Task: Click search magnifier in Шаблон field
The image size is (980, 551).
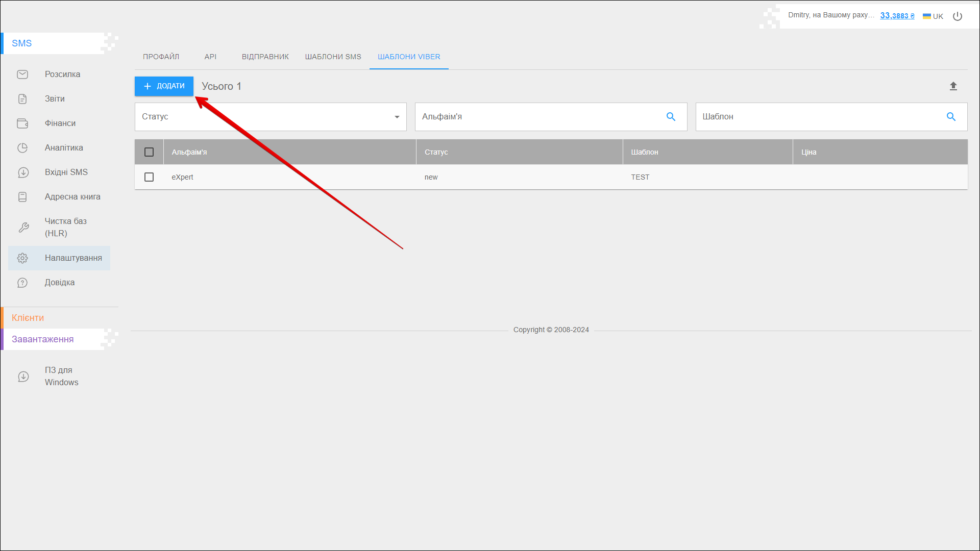Action: pyautogui.click(x=951, y=117)
